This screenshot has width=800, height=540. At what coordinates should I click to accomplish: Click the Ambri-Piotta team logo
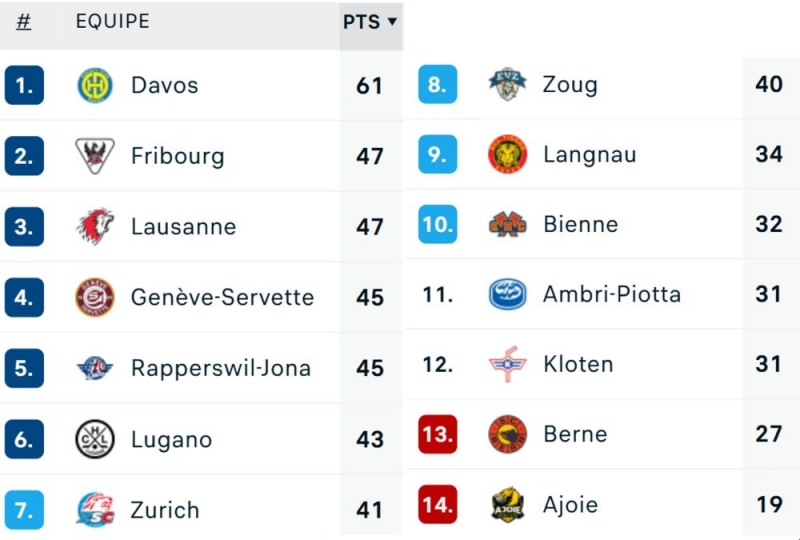(x=507, y=294)
